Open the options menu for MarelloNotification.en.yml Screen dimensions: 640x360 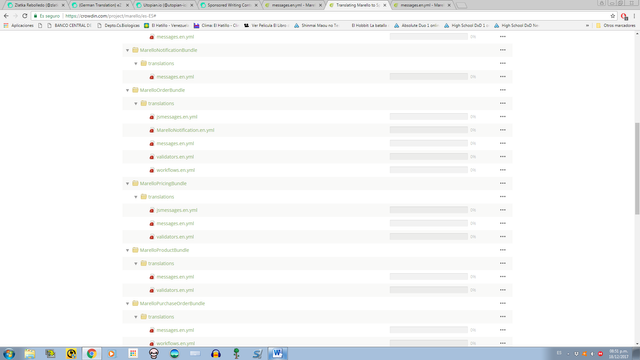[x=502, y=130]
